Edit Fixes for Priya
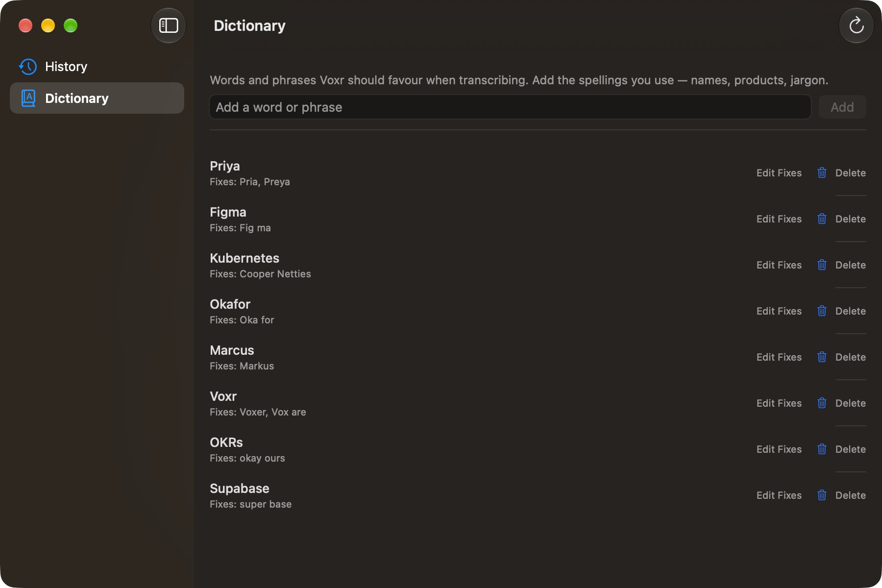 tap(779, 173)
